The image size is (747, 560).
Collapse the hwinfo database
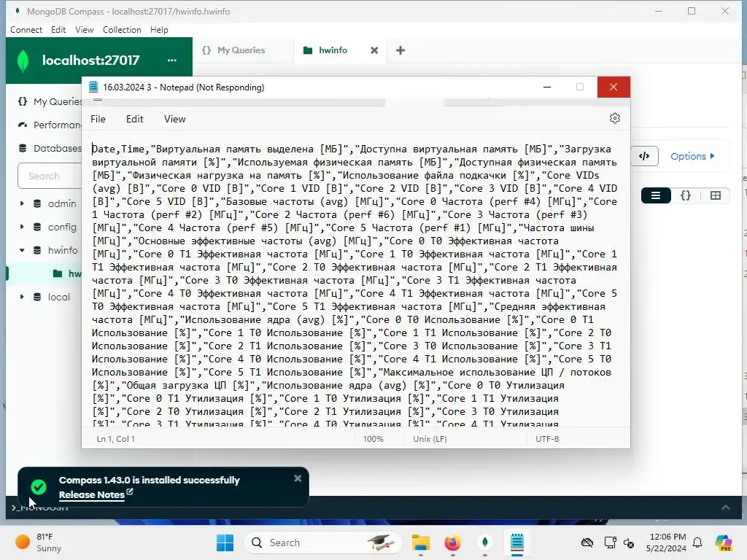[x=22, y=250]
